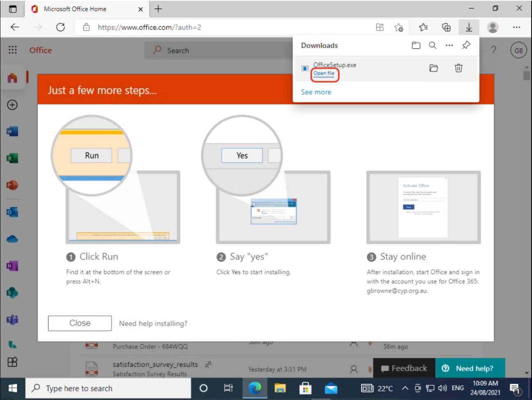
Task: Open downloads folder from Downloads panel header
Action: click(416, 45)
